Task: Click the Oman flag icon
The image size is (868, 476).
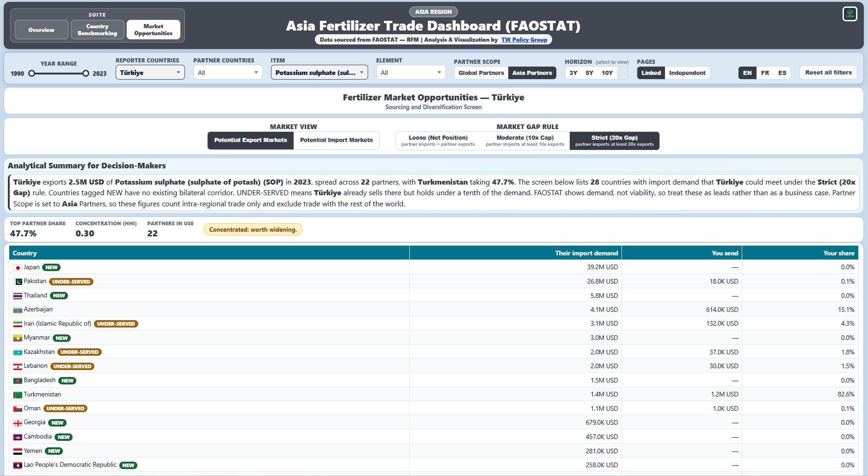Action: pyautogui.click(x=18, y=409)
